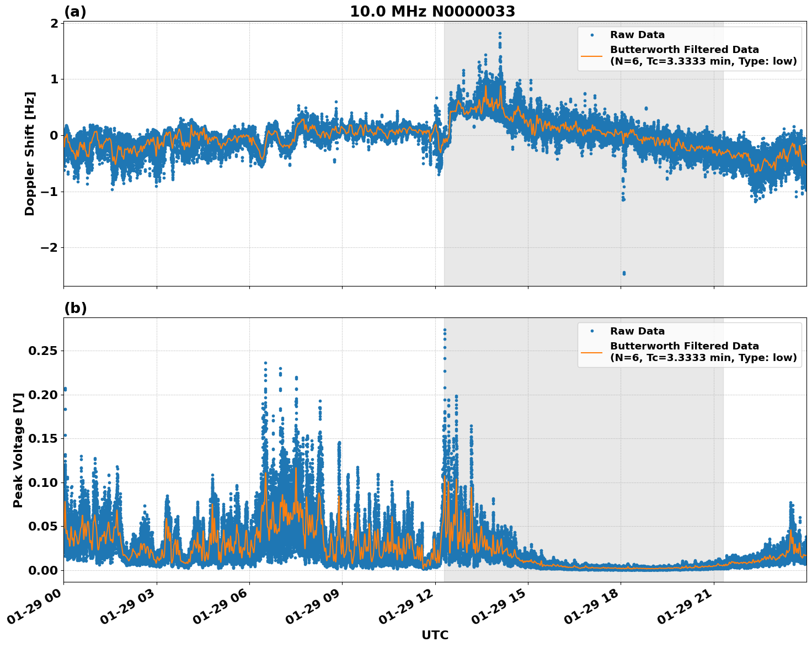Select the title 10.0 MHz N0000033
The height and width of the screenshot is (647, 812).
[433, 10]
